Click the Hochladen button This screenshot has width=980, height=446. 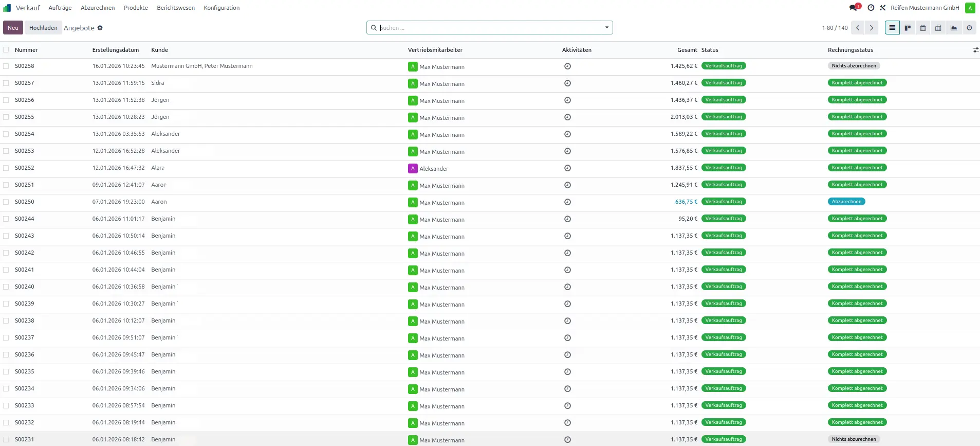coord(43,28)
